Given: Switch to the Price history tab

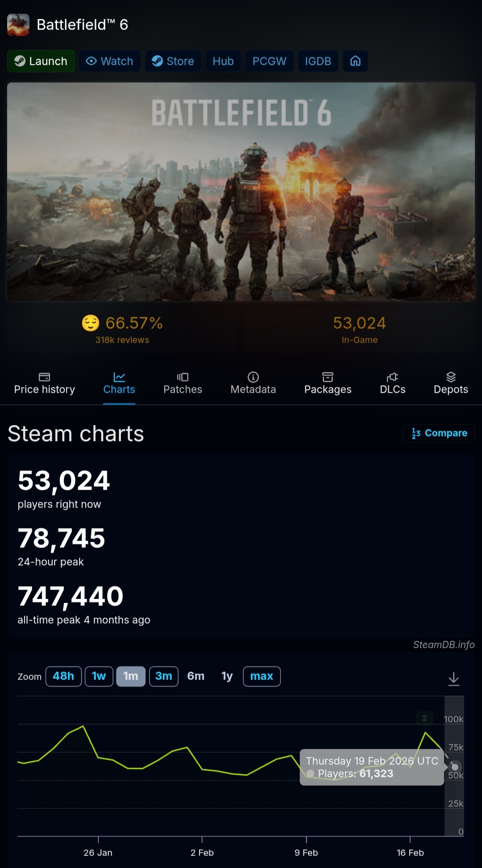Looking at the screenshot, I should [45, 383].
